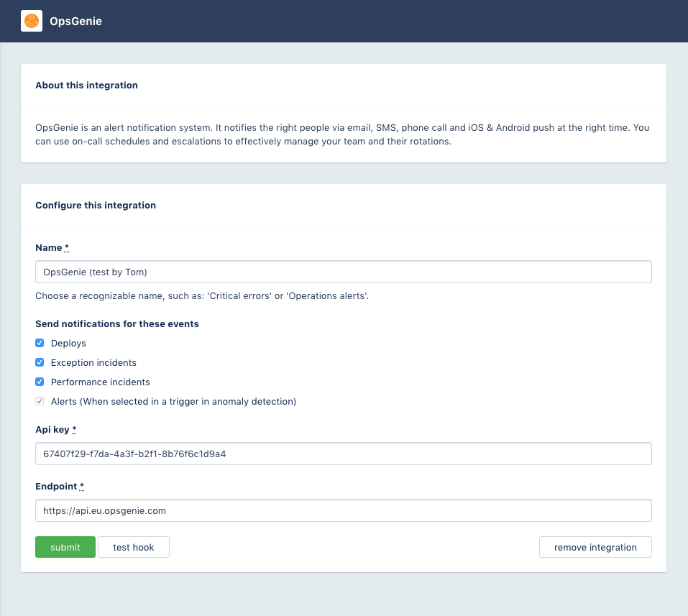688x616 pixels.
Task: Click the 'Performance incidents' label
Action: pos(101,382)
